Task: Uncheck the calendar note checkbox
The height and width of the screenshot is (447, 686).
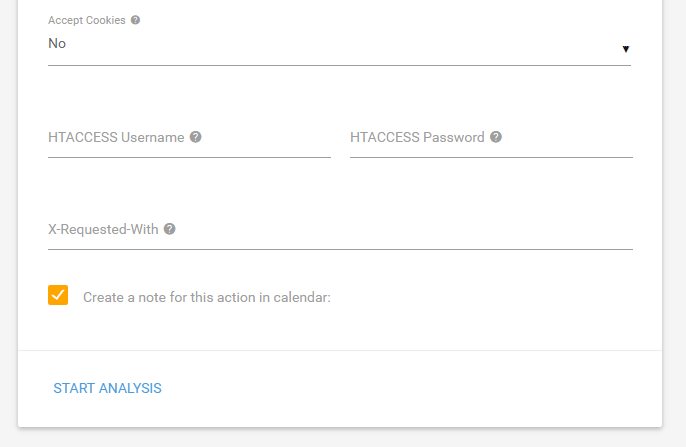Action: tap(58, 295)
